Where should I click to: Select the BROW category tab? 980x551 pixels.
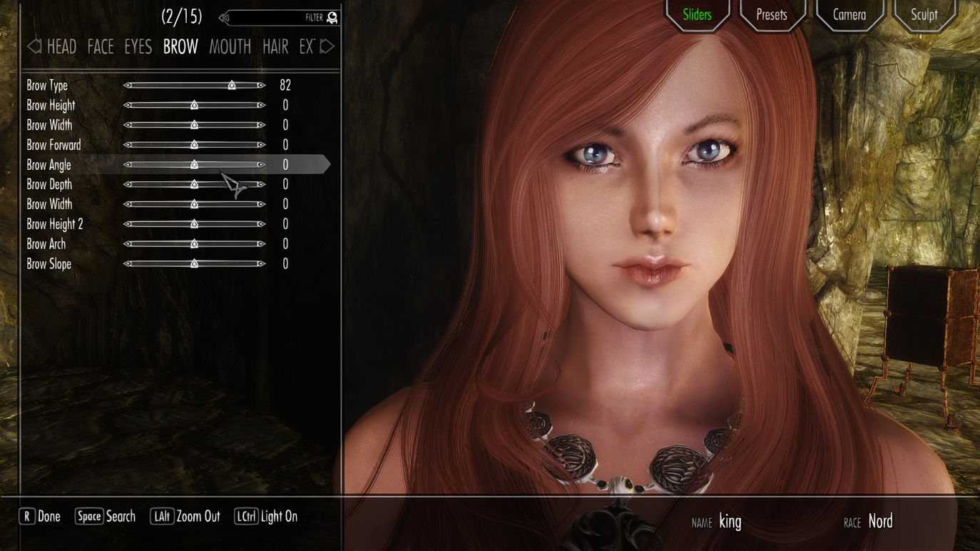(x=180, y=47)
